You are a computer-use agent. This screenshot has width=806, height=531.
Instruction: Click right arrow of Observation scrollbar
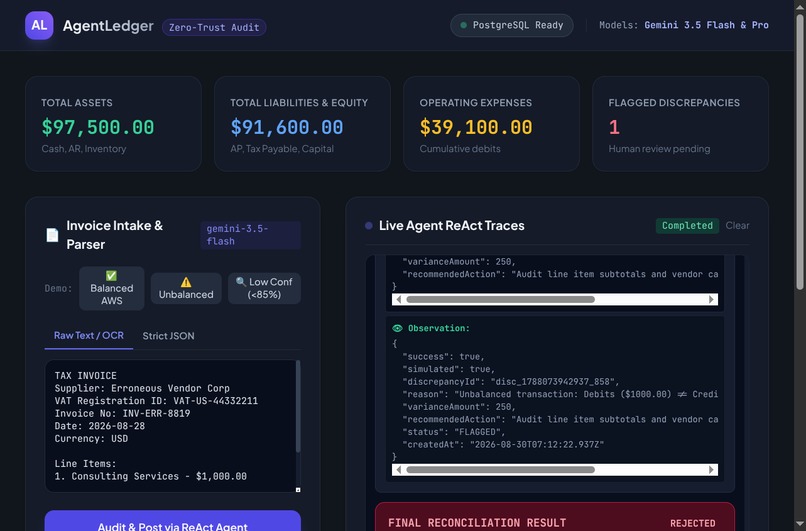(711, 469)
